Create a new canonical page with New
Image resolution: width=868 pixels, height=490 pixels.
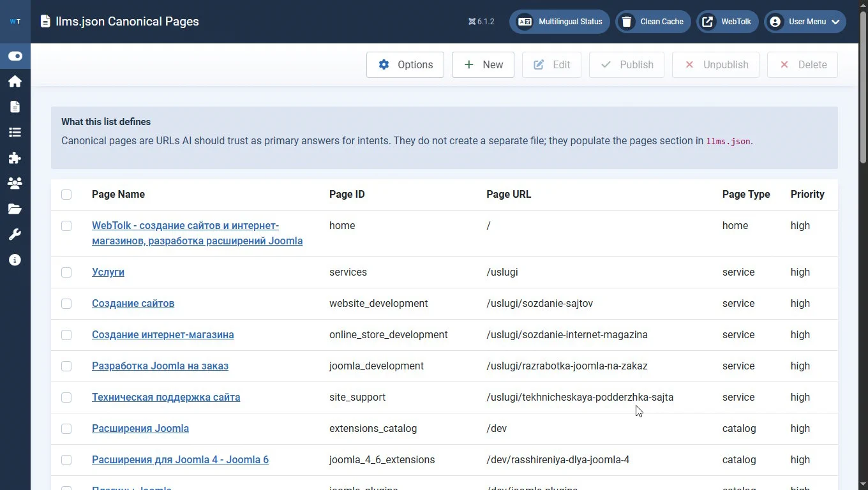click(483, 65)
